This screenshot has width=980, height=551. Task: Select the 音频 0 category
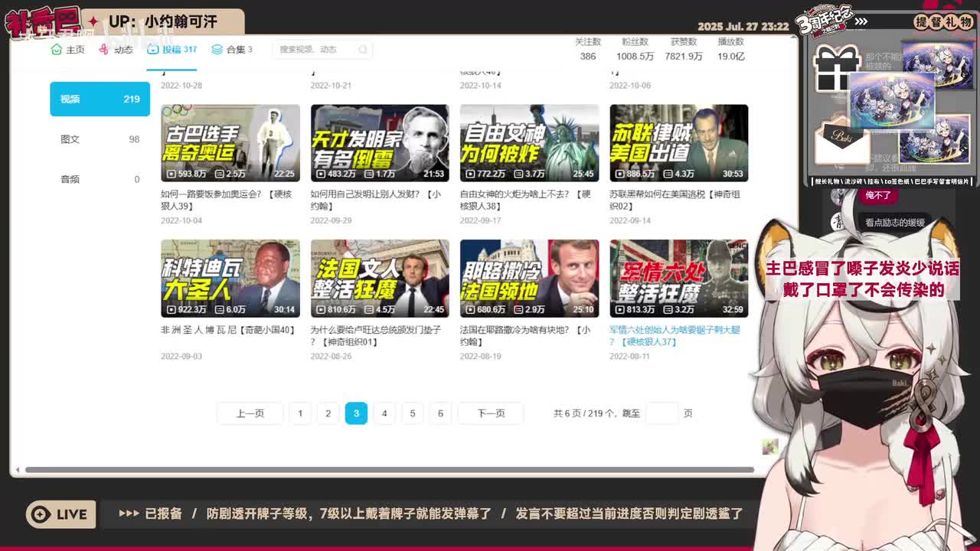click(x=100, y=179)
